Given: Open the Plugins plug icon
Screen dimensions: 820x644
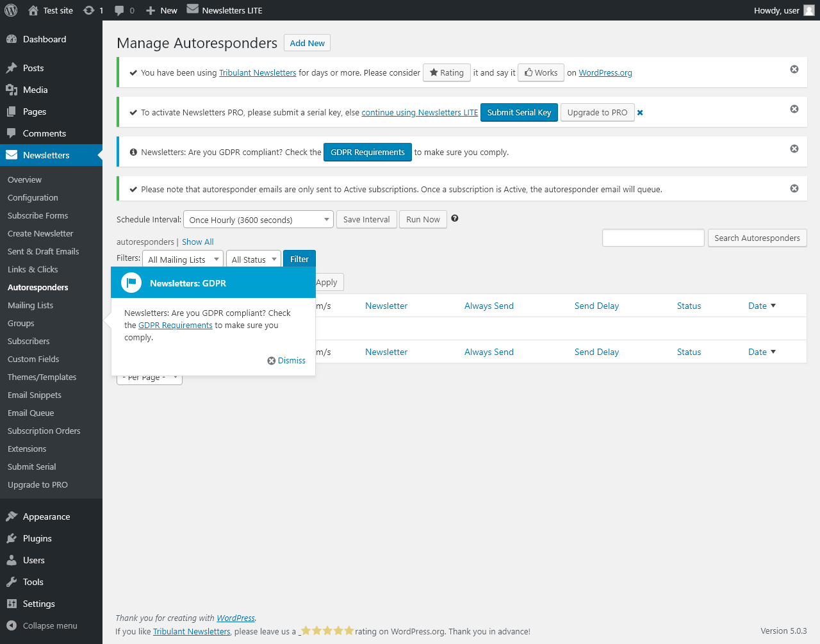Looking at the screenshot, I should [x=12, y=538].
